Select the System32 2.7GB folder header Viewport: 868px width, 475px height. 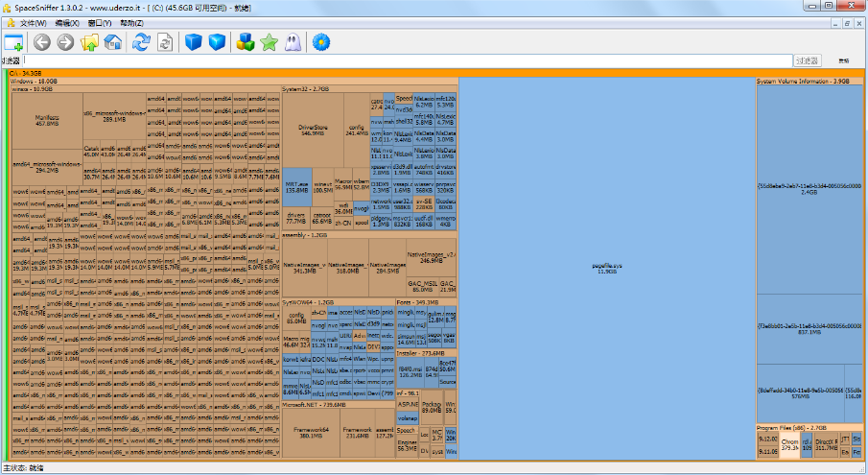(369, 88)
